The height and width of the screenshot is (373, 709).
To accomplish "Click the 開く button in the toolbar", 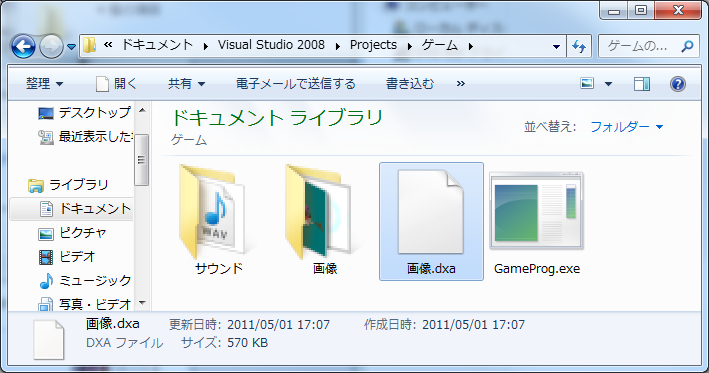I will pyautogui.click(x=116, y=84).
